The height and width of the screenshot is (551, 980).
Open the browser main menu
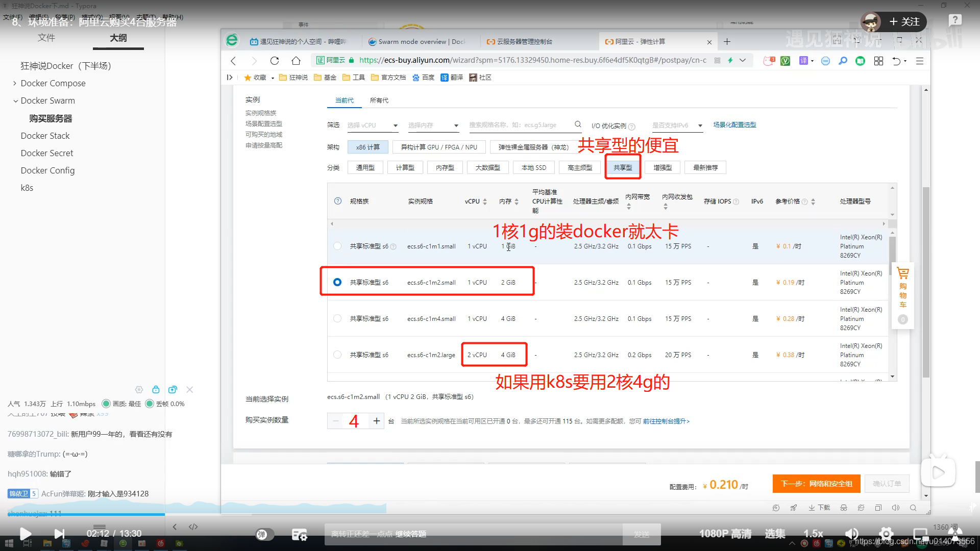coord(920,61)
